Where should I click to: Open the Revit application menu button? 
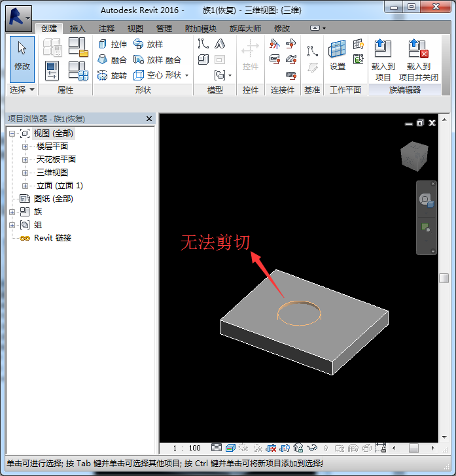tap(18, 19)
